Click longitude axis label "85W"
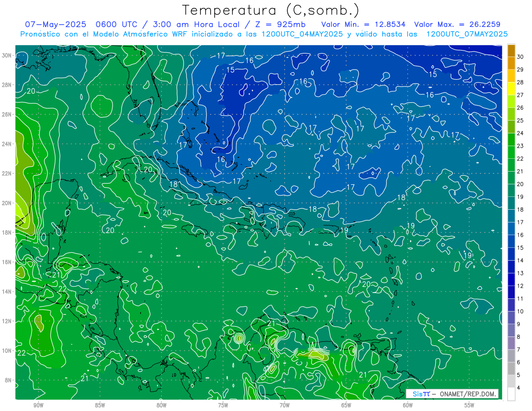Screen dimensions: 532x411 pos(100,405)
